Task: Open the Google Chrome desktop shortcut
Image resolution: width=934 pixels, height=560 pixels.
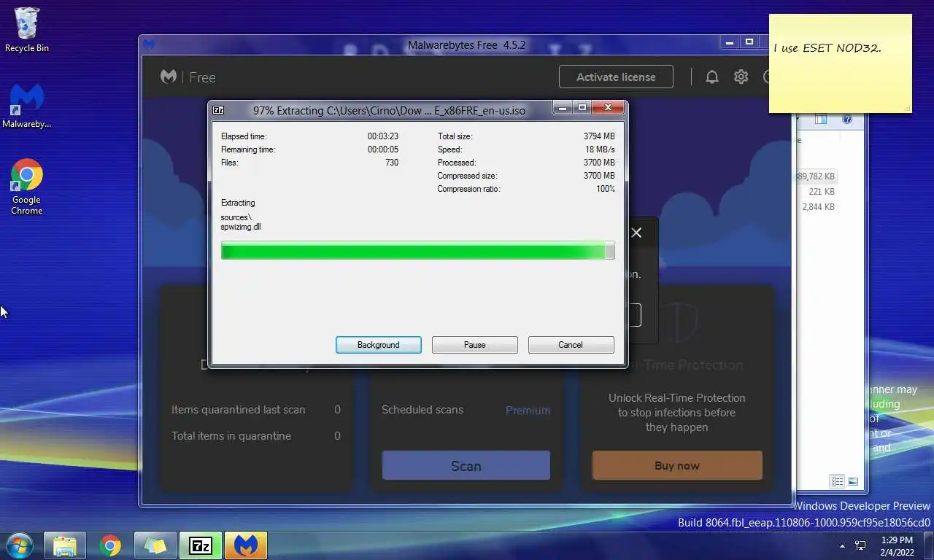Action: [26, 187]
